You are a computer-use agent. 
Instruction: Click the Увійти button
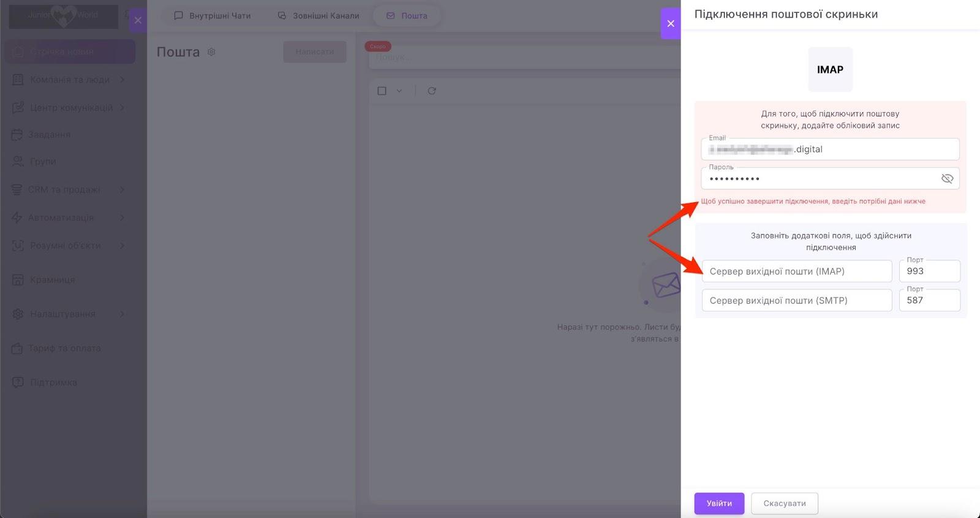click(719, 503)
